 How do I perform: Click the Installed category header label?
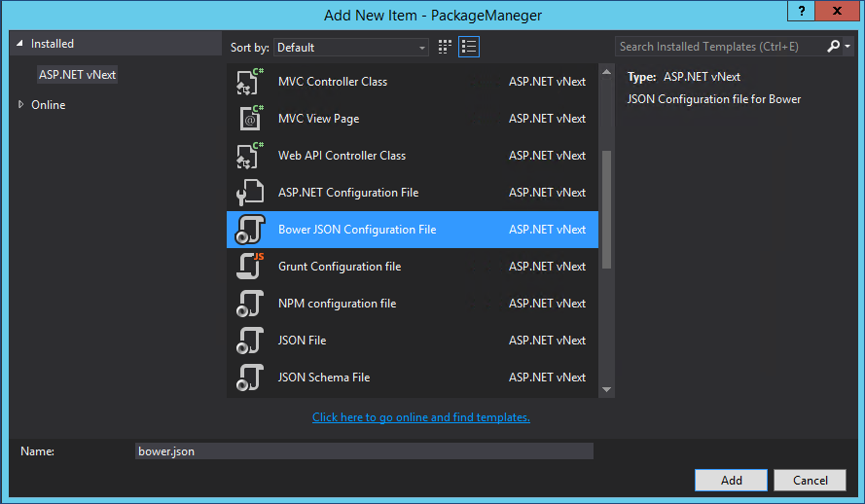(53, 44)
